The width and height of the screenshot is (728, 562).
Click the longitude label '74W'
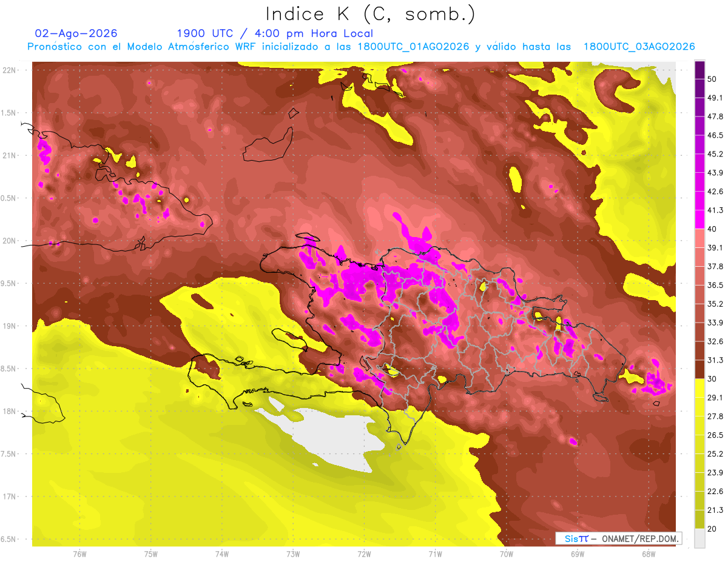point(222,554)
